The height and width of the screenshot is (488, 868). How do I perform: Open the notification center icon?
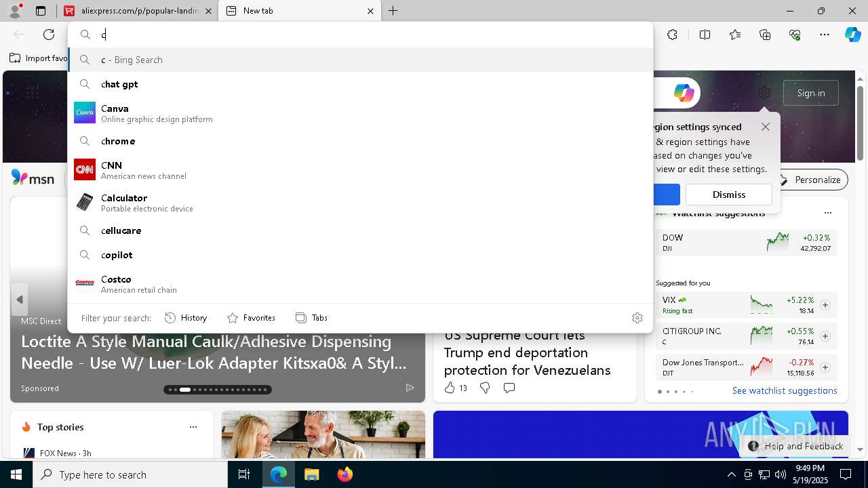(x=846, y=474)
